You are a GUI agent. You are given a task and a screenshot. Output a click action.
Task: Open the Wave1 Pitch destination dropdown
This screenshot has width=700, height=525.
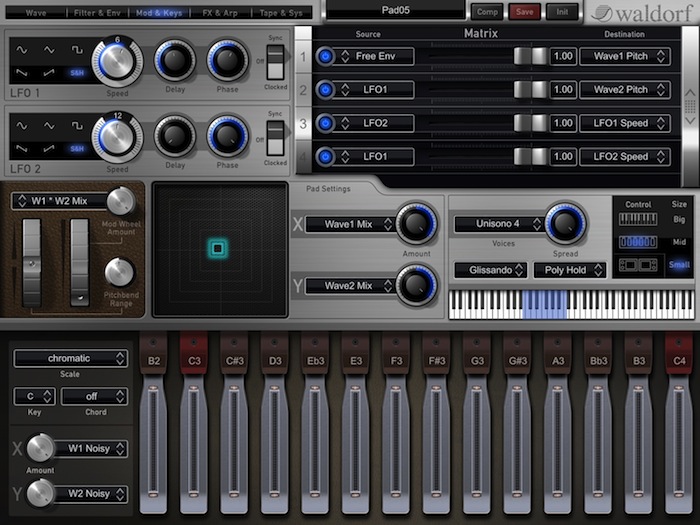point(625,57)
